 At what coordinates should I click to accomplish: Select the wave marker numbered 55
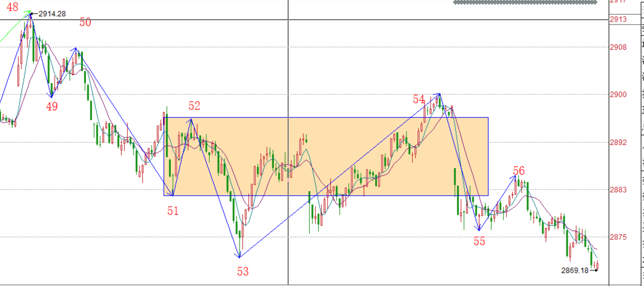(x=479, y=242)
